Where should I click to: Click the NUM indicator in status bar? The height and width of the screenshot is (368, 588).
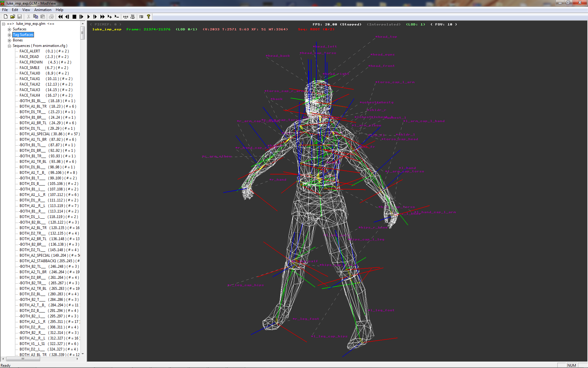pos(572,365)
